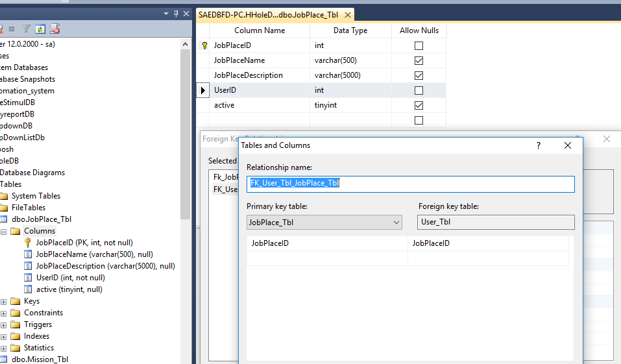The height and width of the screenshot is (364, 621).
Task: Expand the Indexes node
Action: 3,337
